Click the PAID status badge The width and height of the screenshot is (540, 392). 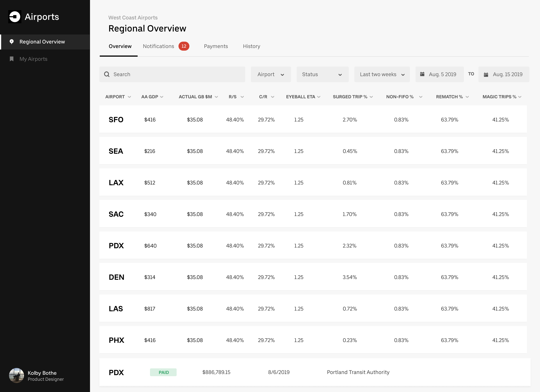pos(163,372)
